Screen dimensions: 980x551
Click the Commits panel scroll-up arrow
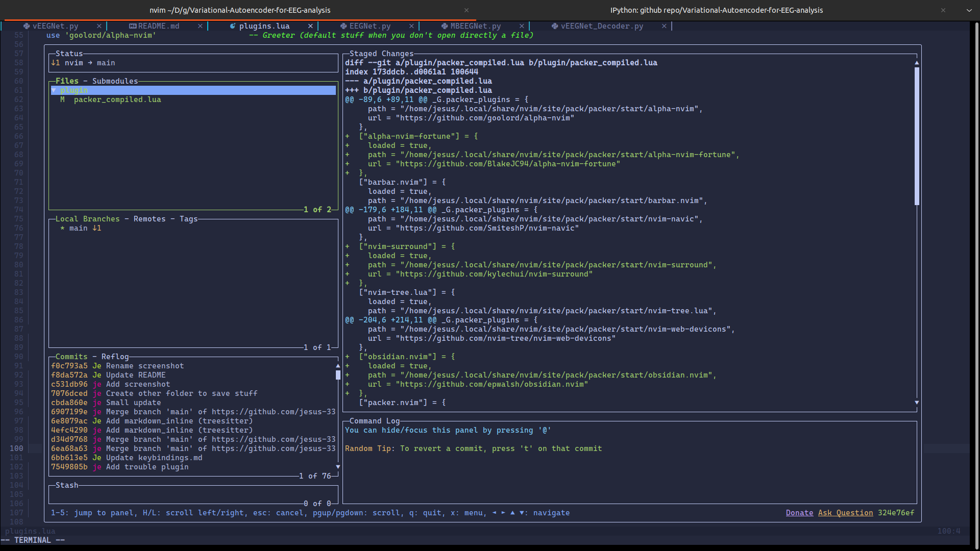[338, 366]
